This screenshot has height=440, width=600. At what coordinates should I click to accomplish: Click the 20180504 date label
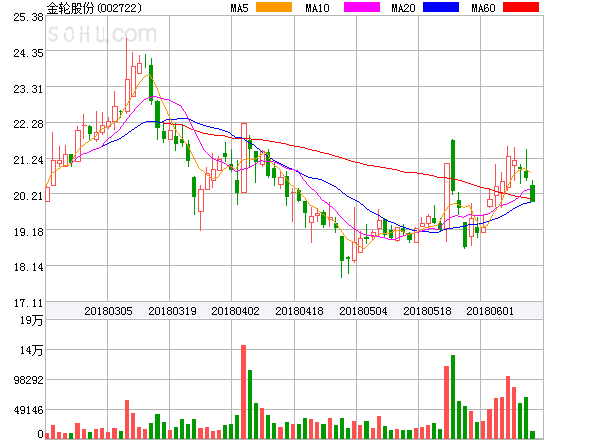pyautogui.click(x=363, y=311)
